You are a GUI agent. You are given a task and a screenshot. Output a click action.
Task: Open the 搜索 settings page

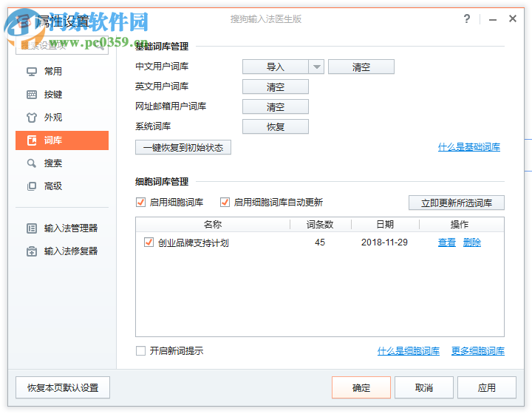[x=62, y=163]
